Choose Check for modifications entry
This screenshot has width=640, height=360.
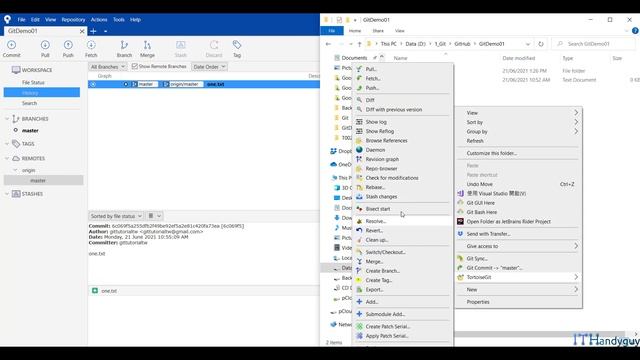coord(403,178)
